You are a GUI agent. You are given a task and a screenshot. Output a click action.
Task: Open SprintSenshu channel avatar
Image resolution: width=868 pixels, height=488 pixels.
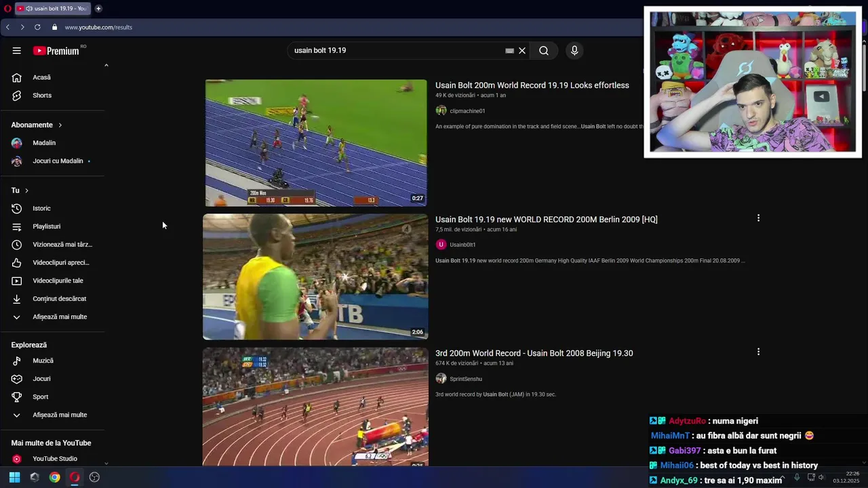[x=441, y=379]
